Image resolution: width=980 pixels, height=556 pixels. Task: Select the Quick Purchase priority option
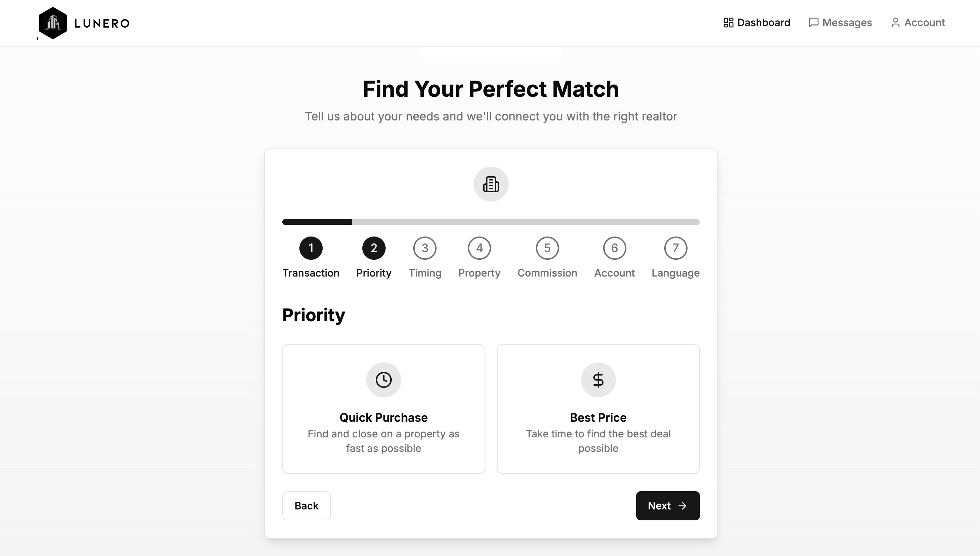tap(384, 409)
